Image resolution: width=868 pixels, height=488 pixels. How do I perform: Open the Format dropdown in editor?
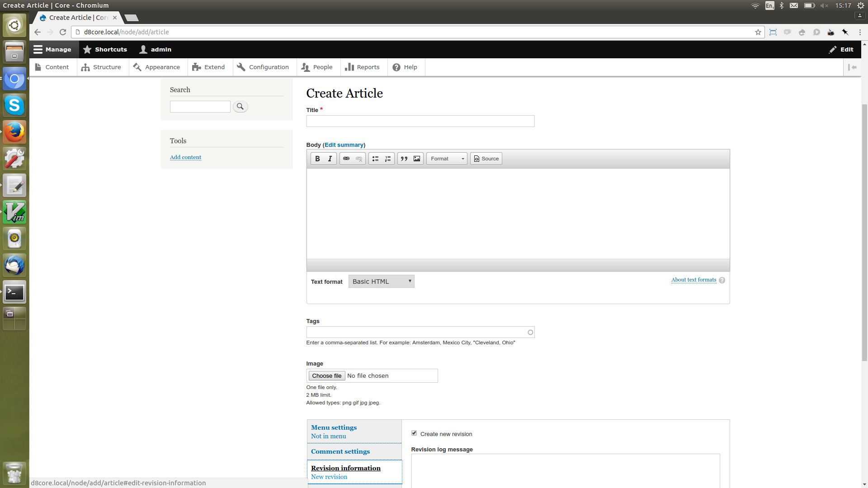click(x=447, y=159)
